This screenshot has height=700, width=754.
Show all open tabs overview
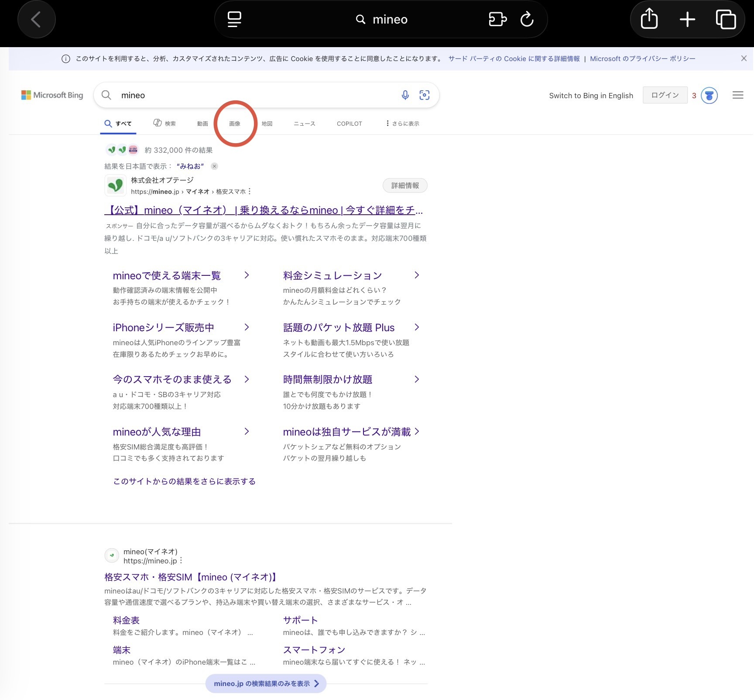click(x=726, y=20)
